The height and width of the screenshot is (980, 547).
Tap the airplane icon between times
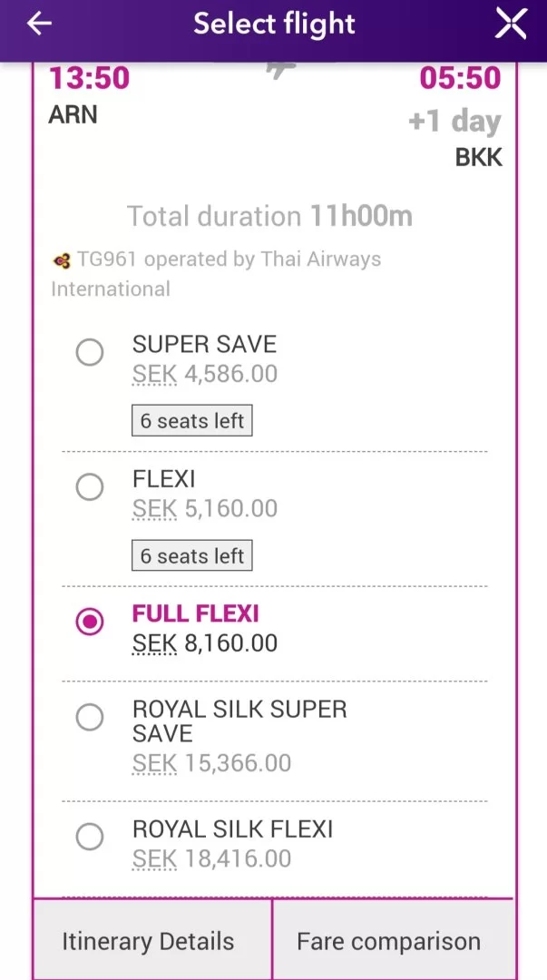[x=282, y=69]
